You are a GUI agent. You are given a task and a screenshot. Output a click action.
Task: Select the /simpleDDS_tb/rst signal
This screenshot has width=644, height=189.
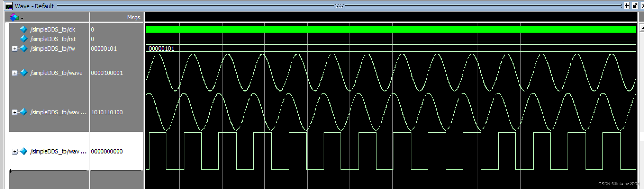click(53, 39)
